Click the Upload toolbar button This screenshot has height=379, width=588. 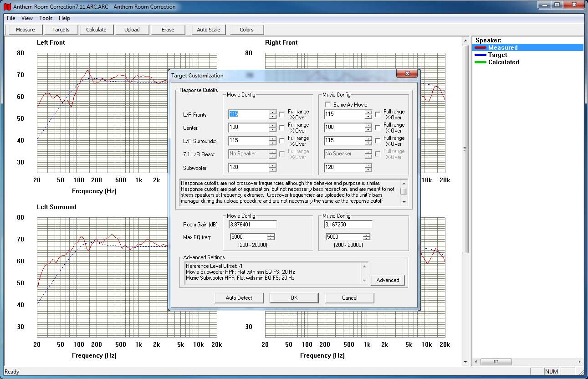(x=132, y=30)
